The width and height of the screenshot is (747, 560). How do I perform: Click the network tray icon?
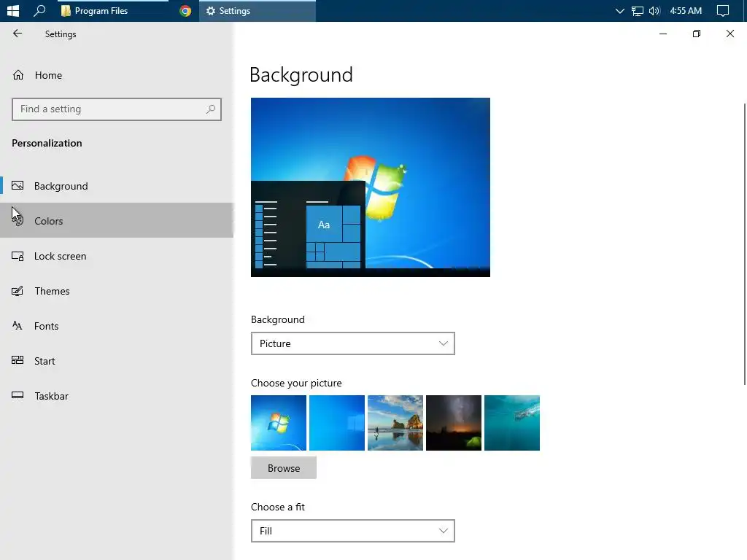(637, 11)
